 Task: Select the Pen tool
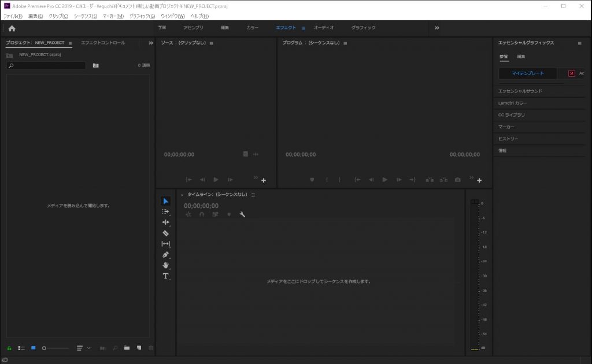coord(166,255)
